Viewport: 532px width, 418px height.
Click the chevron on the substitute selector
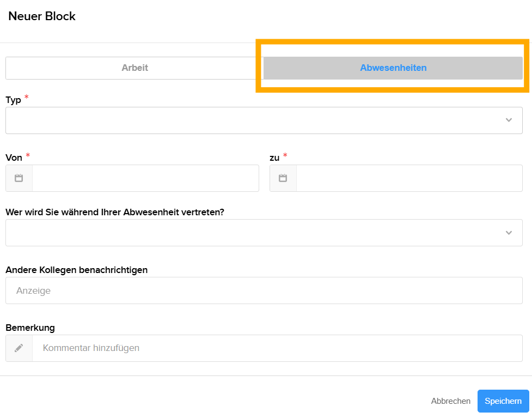pos(509,232)
